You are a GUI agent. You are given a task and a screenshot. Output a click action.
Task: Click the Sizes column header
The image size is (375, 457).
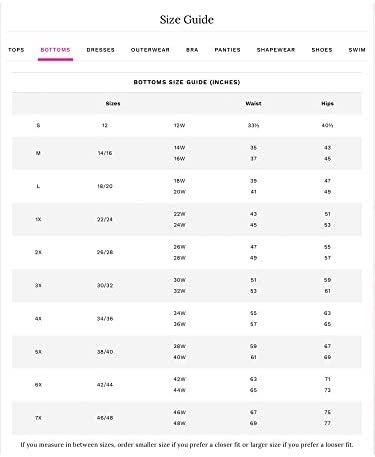pos(113,103)
